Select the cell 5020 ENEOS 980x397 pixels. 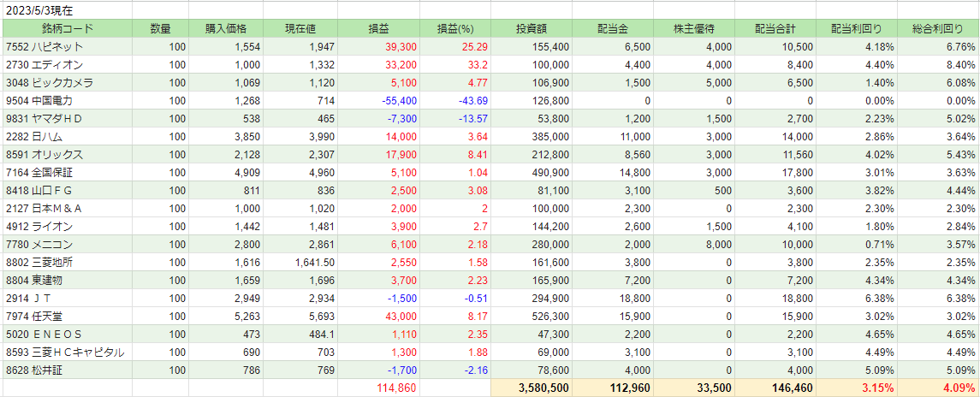pos(67,334)
